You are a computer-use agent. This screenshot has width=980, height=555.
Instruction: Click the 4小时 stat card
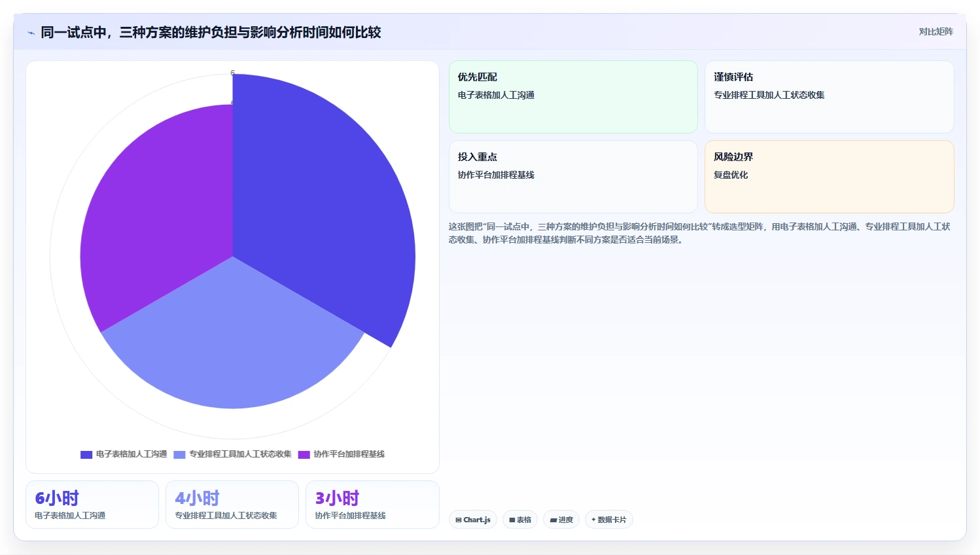tap(232, 505)
